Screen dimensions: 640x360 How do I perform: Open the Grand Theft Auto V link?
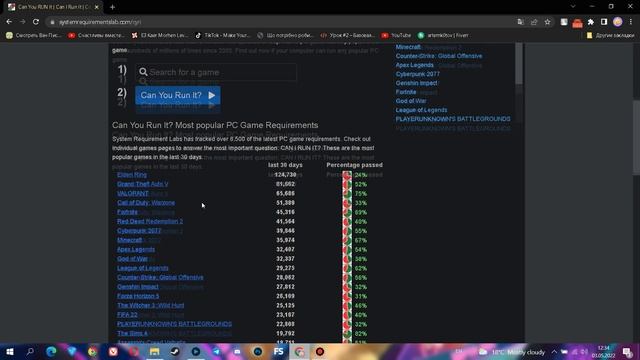click(x=142, y=184)
